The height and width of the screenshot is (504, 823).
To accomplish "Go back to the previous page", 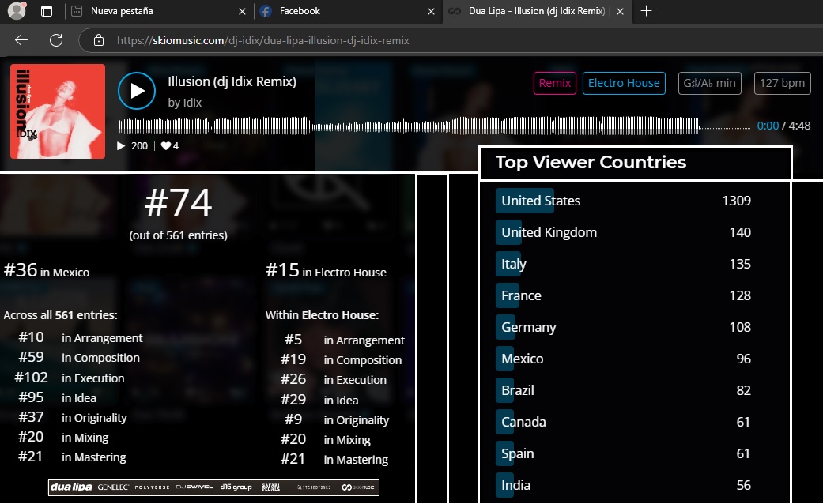I will 21,40.
